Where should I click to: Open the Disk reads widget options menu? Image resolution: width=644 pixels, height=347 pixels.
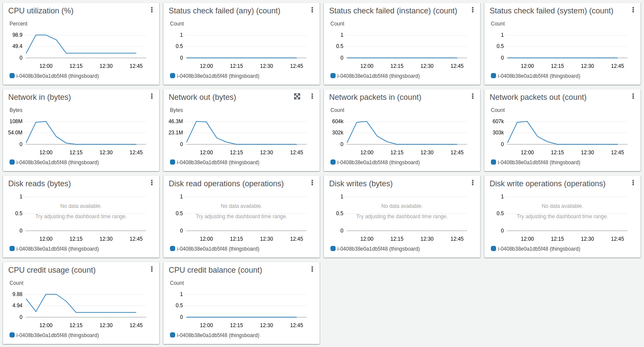pos(152,183)
